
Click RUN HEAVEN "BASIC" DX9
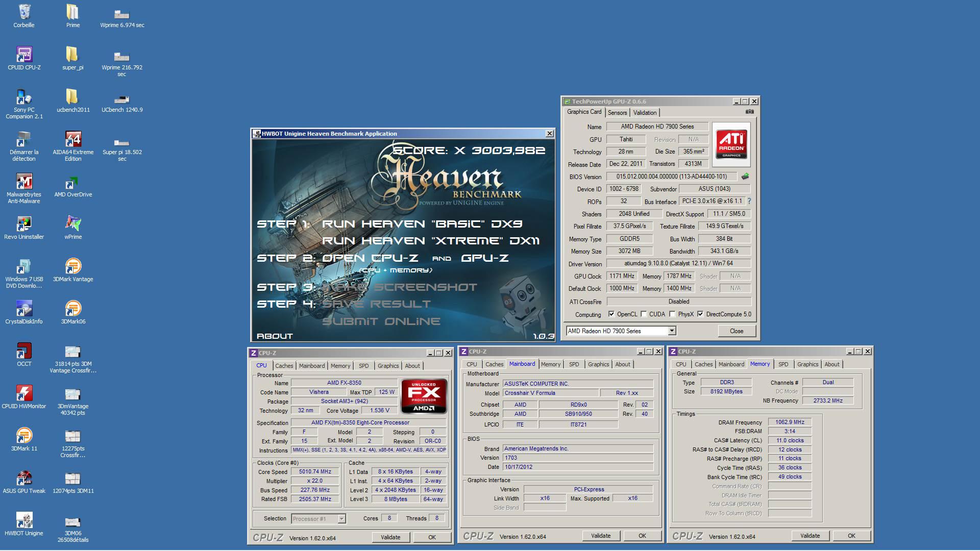pyautogui.click(x=422, y=224)
